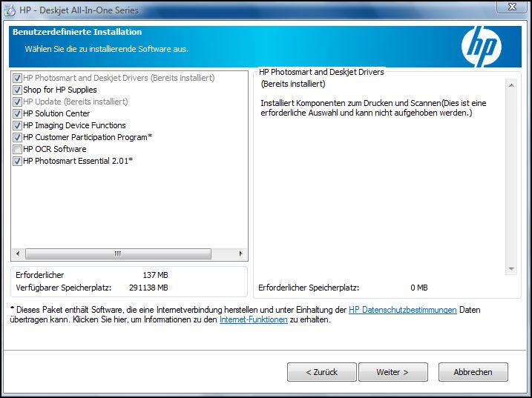This screenshot has width=532, height=398.
Task: Cancel installation with Abbrechen button
Action: click(473, 372)
